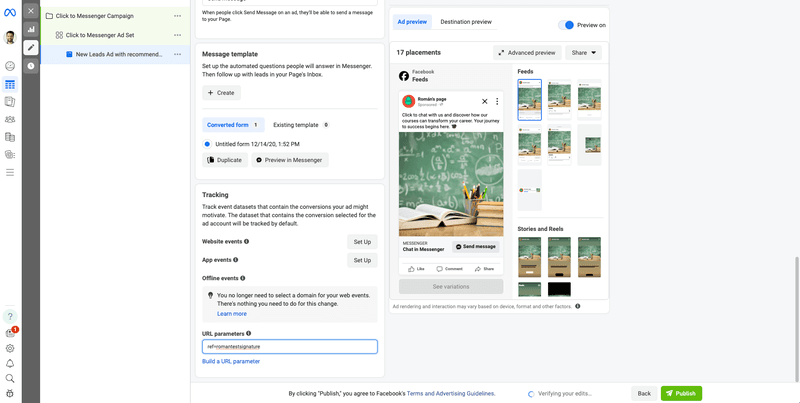Select the pencil edit icon
The image size is (800, 403).
tap(31, 47)
